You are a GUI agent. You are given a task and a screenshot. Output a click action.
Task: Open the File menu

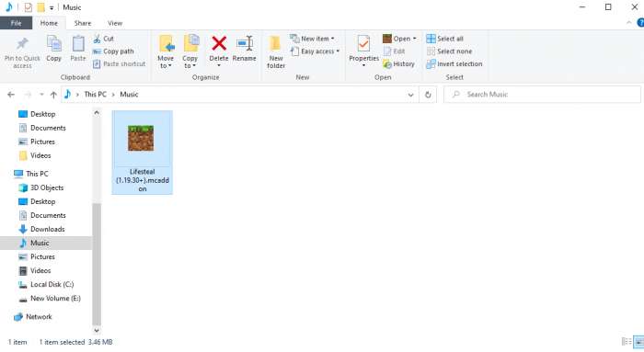pos(16,23)
